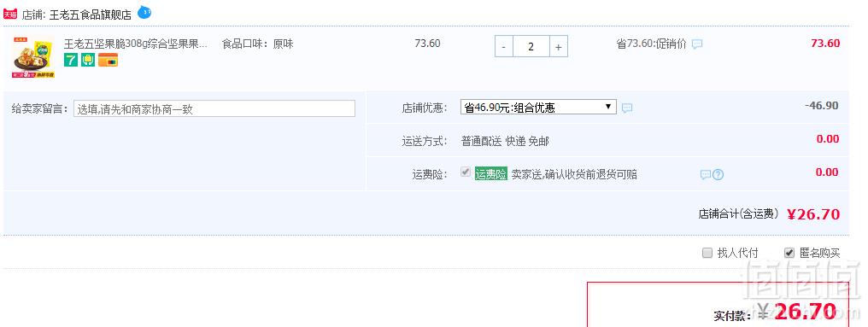Click the text 食品口味：原味
This screenshot has height=327, width=868.
[x=257, y=44]
